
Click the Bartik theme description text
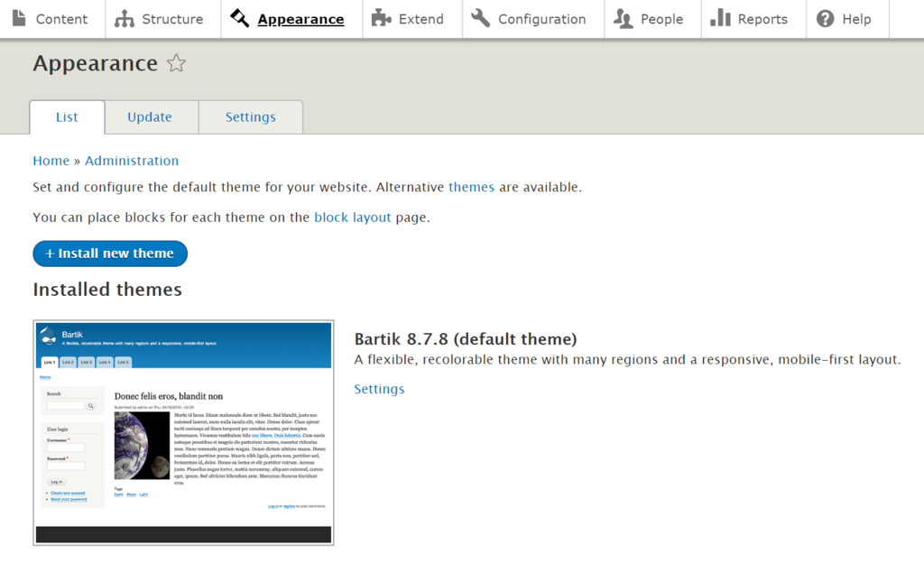(628, 359)
